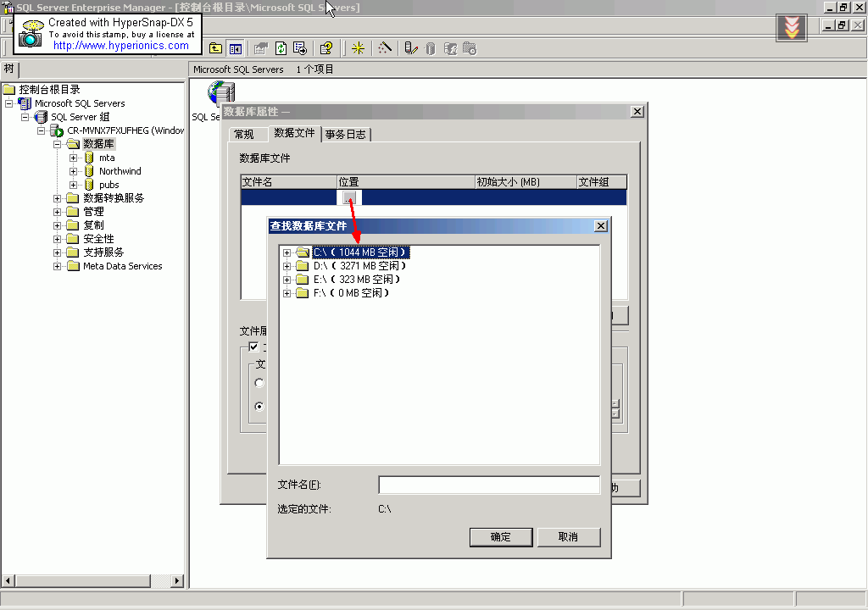This screenshot has width=868, height=610.
Task: Click the F:\ drive folder icon
Action: click(x=303, y=293)
